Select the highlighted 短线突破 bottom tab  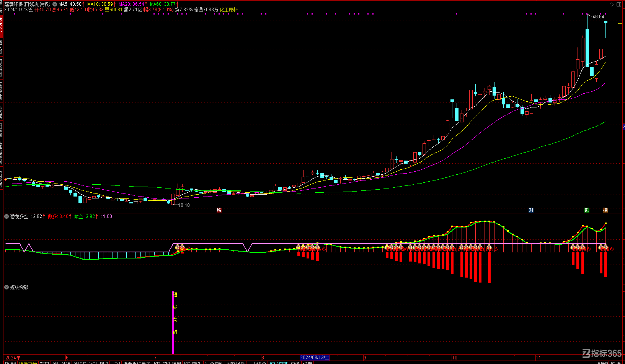click(x=278, y=363)
